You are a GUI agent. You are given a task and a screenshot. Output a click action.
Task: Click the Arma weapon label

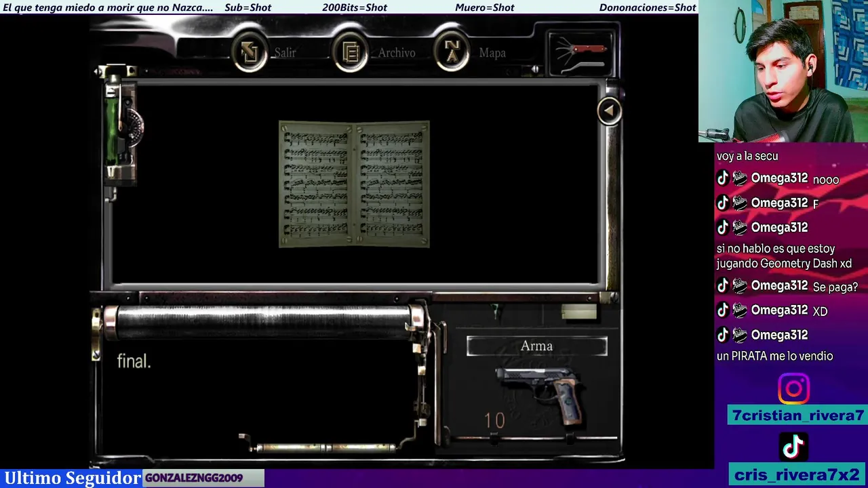[x=536, y=346]
